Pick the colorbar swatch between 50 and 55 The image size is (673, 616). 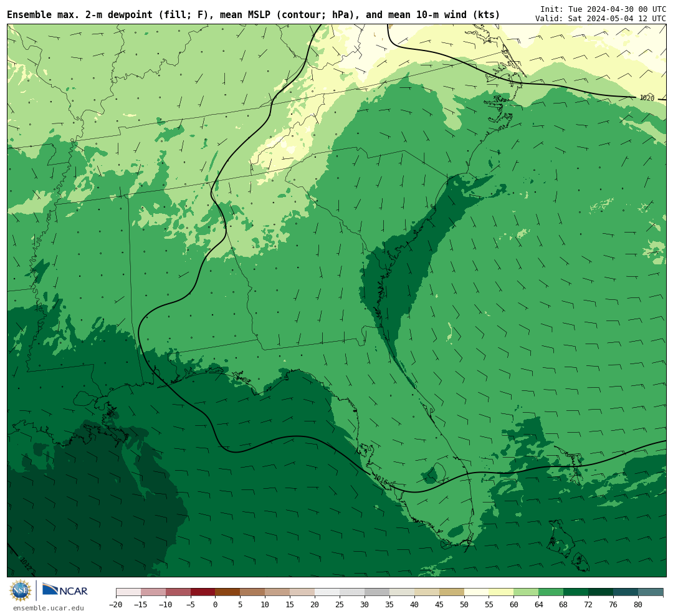477,592
